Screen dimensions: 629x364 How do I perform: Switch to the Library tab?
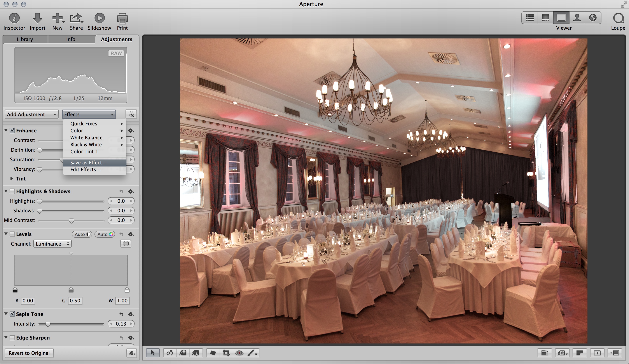coord(25,39)
